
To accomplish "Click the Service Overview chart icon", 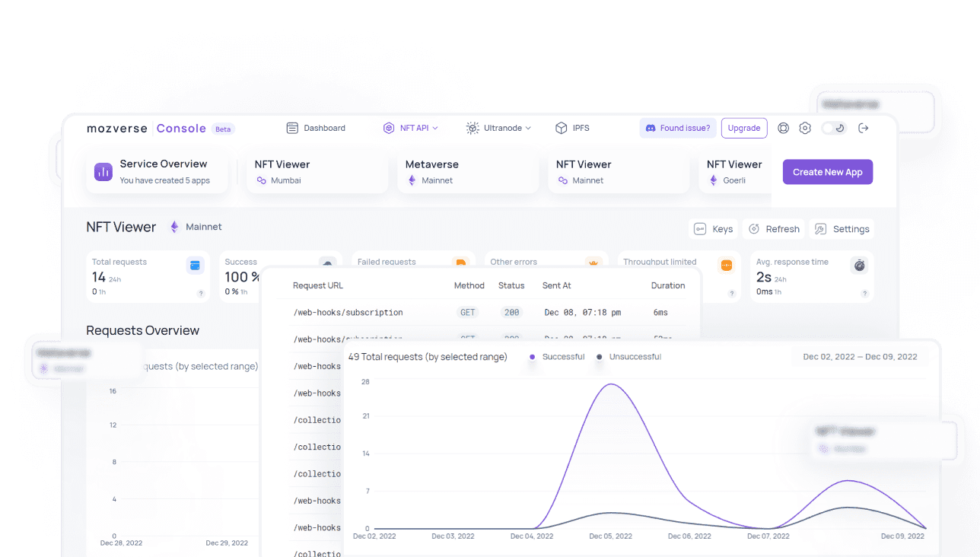I will pyautogui.click(x=103, y=172).
